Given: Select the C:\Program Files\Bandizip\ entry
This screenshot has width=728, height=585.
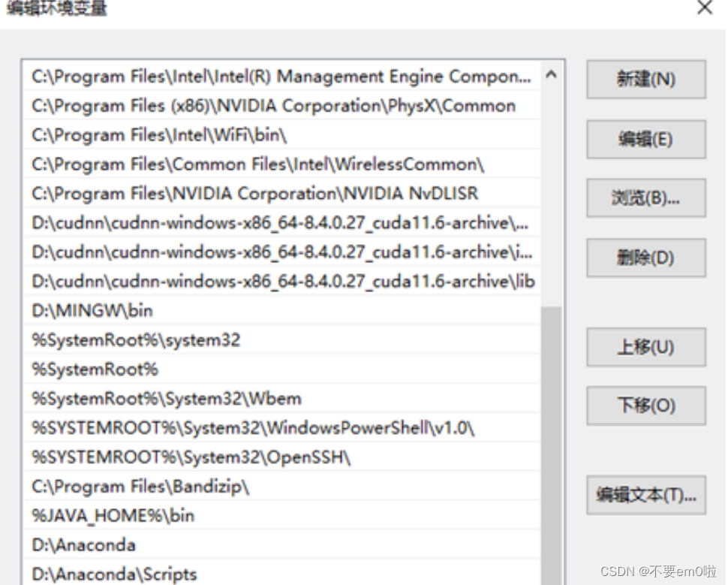Looking at the screenshot, I should click(282, 486).
